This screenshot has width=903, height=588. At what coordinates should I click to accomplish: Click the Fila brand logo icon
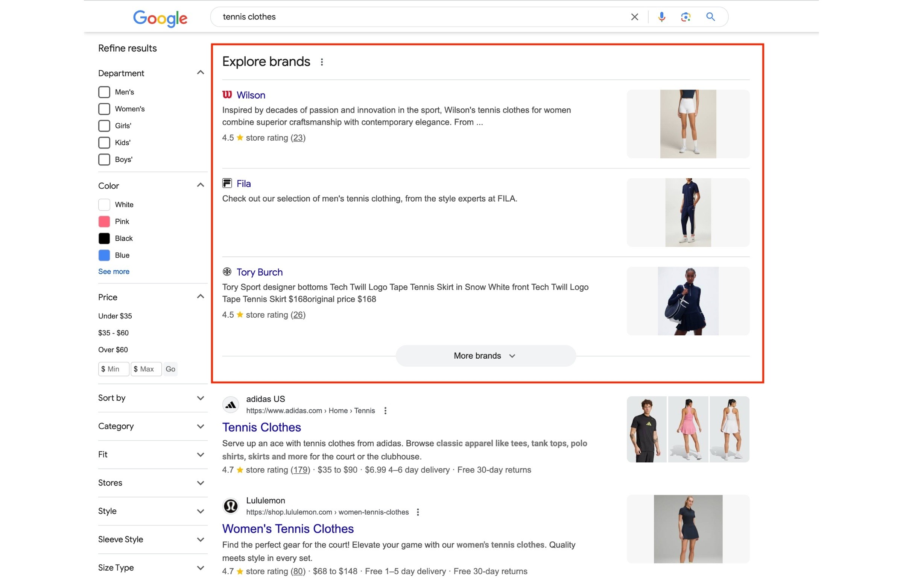tap(227, 183)
